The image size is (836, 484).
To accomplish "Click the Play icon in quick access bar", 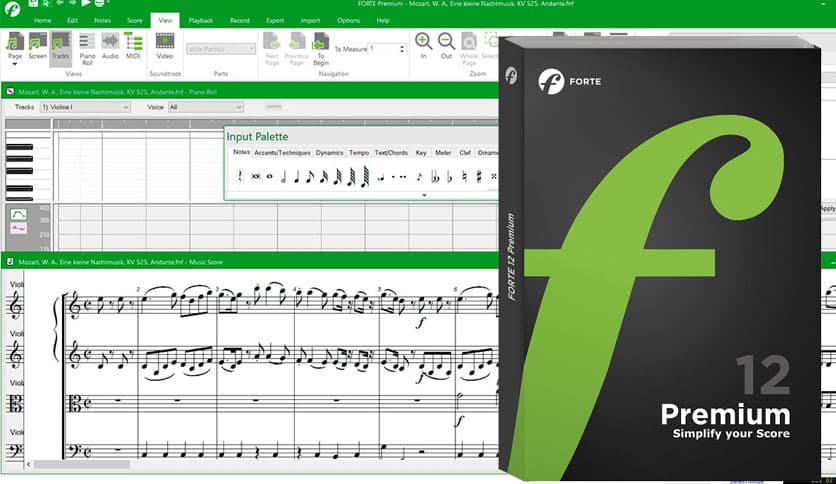I will [x=85, y=3].
